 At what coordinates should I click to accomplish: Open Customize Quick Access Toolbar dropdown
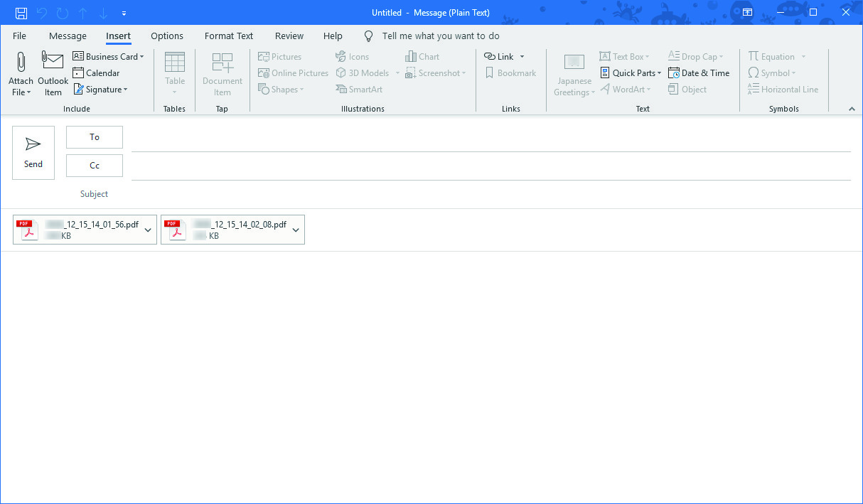124,13
